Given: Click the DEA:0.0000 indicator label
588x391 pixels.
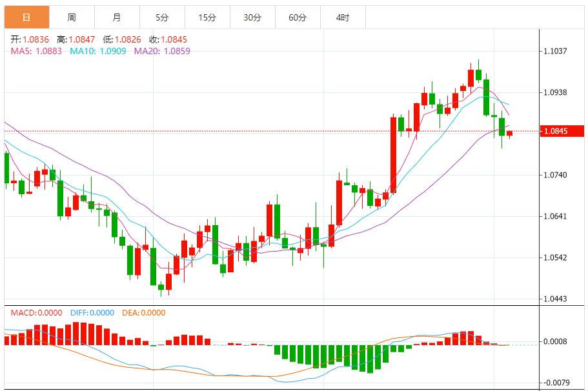Looking at the screenshot, I should coord(144,313).
